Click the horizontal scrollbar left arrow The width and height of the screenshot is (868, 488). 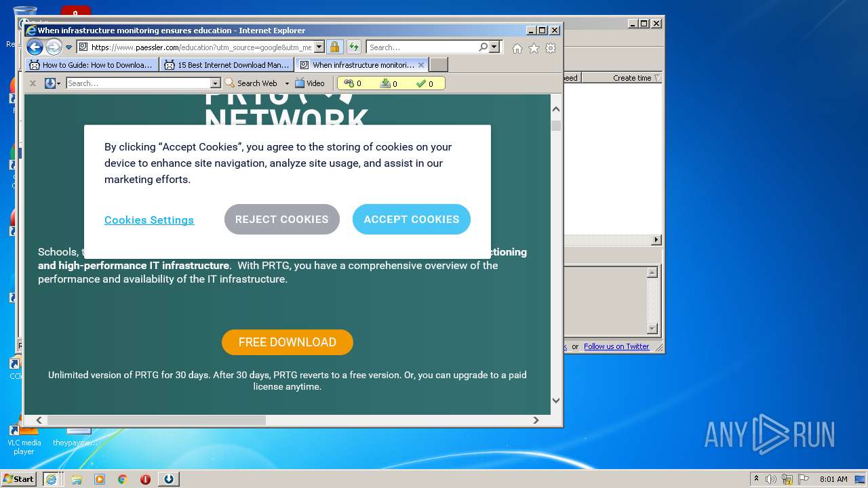tap(39, 420)
